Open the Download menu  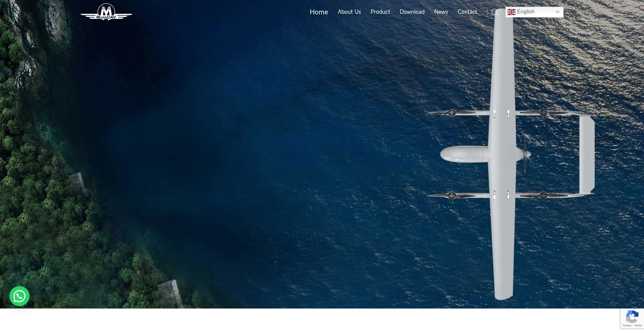pyautogui.click(x=412, y=12)
